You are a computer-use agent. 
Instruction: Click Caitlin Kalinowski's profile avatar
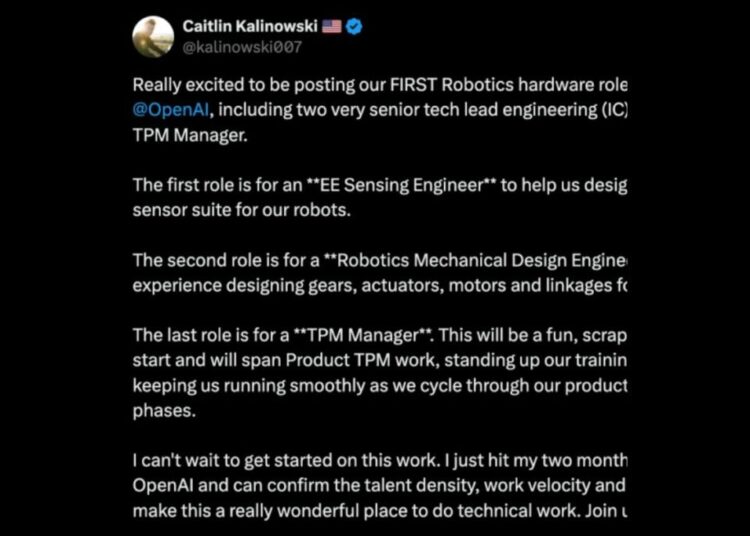click(x=153, y=36)
